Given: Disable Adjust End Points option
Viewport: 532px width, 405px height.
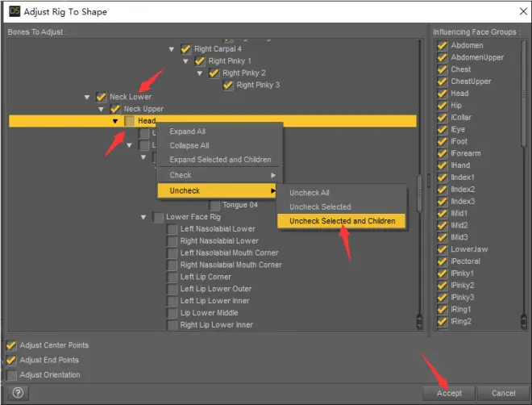Looking at the screenshot, I should [x=11, y=360].
